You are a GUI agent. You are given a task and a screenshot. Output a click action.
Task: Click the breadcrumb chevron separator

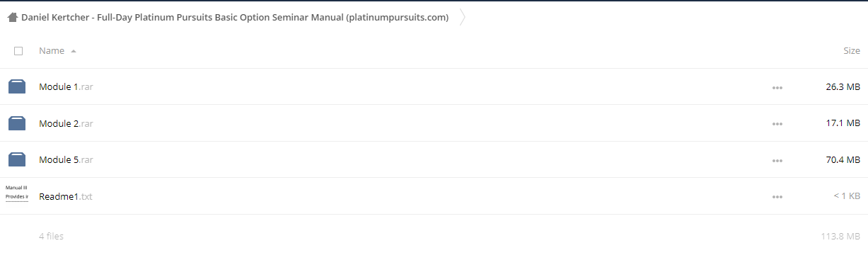[x=463, y=18]
